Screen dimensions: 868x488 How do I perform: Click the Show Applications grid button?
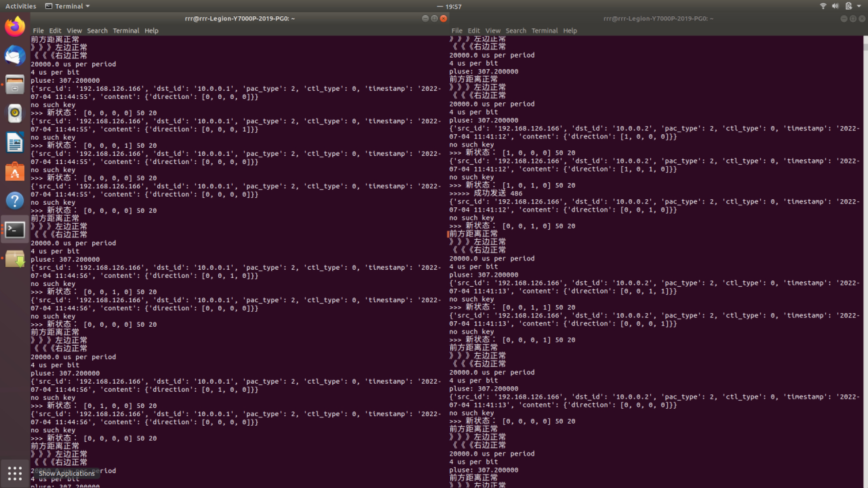[15, 473]
